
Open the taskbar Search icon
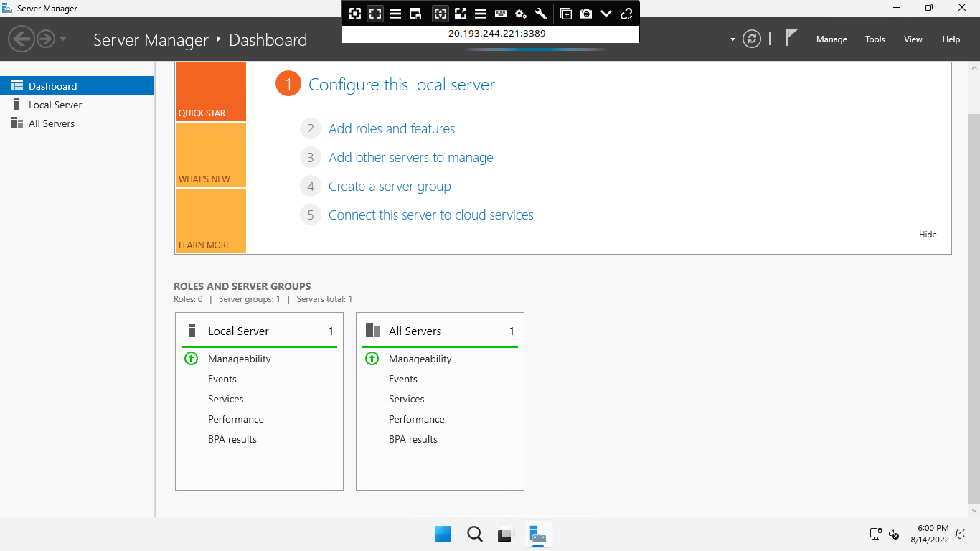coord(474,534)
